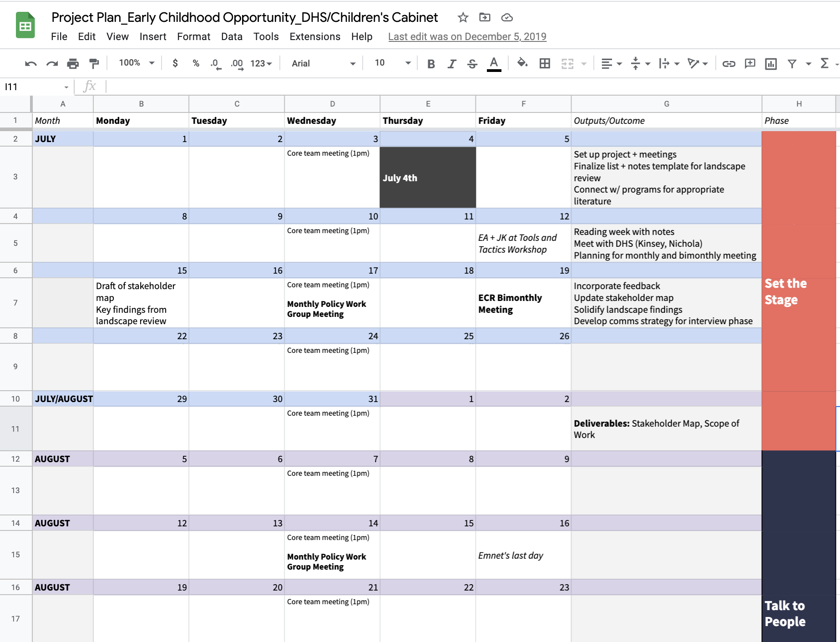The image size is (840, 642).
Task: Open the Google Sheets home icon
Action: (x=25, y=25)
